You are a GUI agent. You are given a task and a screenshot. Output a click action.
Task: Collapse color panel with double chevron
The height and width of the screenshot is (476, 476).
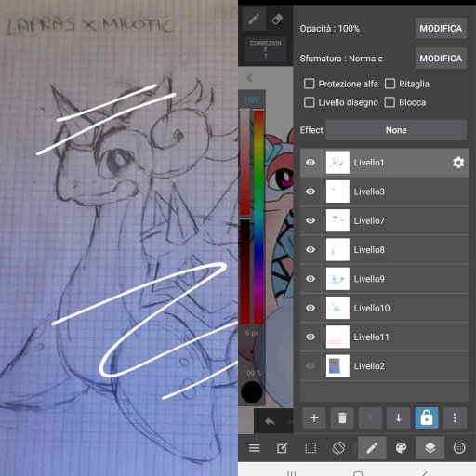[249, 77]
